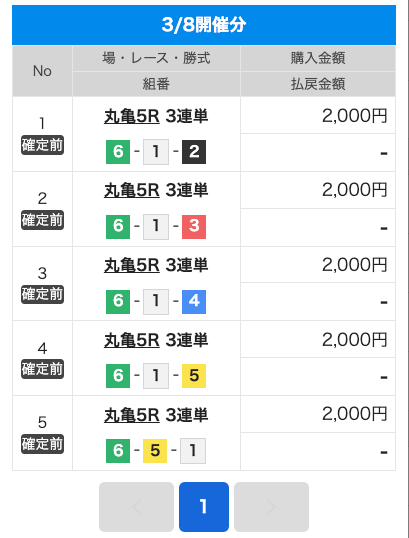Click the white 1 badge in row 5
The image size is (409, 538).
coord(193,451)
